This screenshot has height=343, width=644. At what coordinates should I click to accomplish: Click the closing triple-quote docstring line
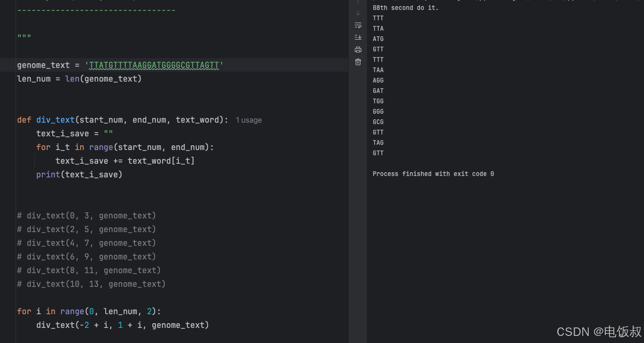tap(24, 36)
